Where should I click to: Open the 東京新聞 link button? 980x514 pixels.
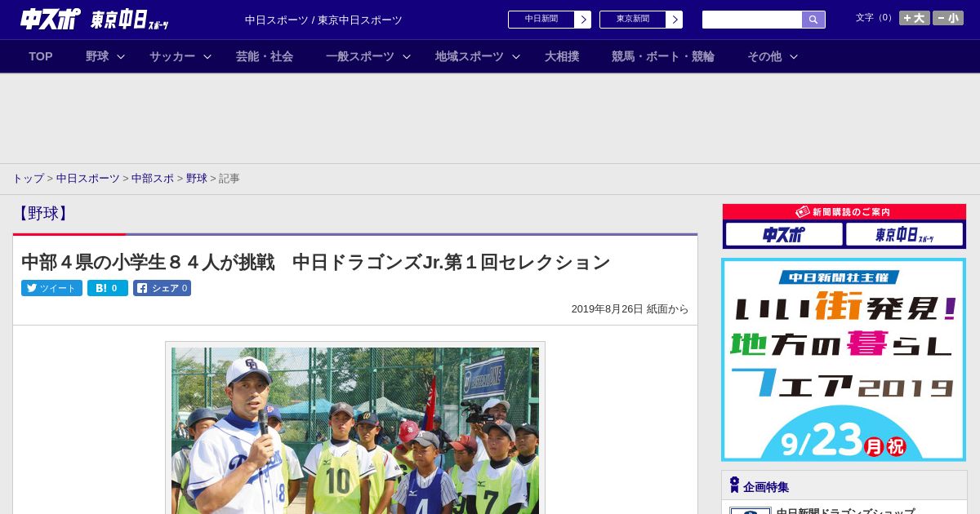point(633,20)
